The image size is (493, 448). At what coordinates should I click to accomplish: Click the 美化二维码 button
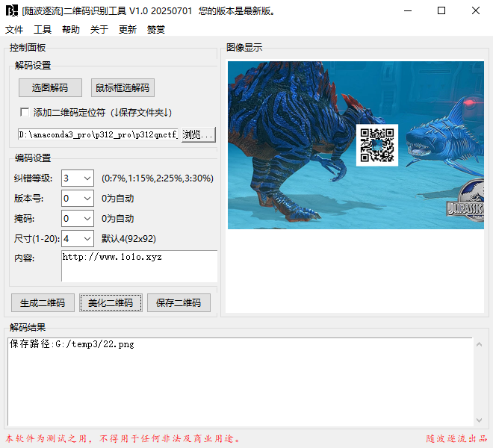111,302
